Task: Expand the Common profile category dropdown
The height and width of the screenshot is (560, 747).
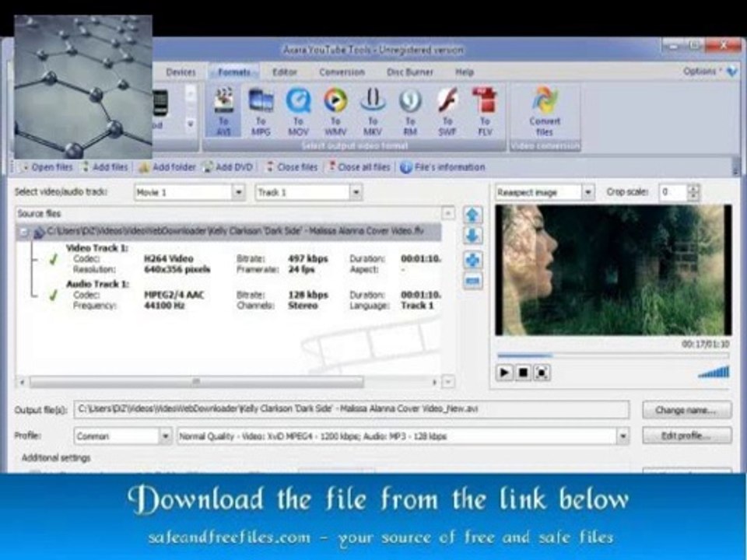Action: click(165, 436)
